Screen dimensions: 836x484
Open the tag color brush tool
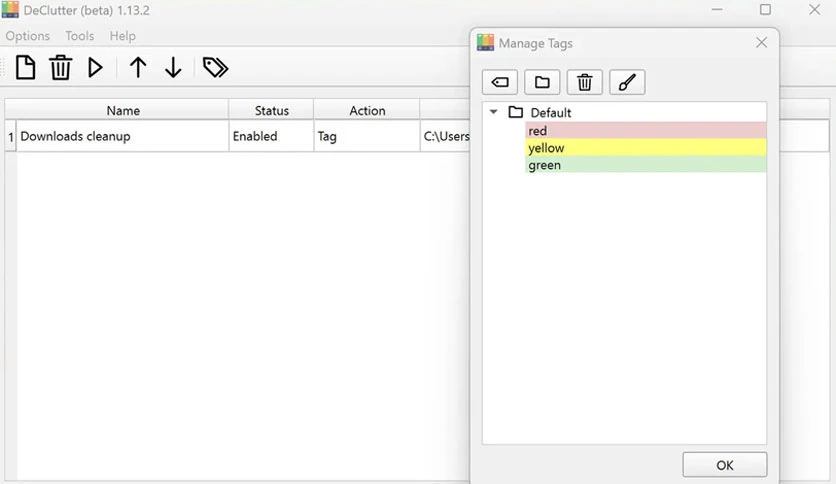coord(627,82)
